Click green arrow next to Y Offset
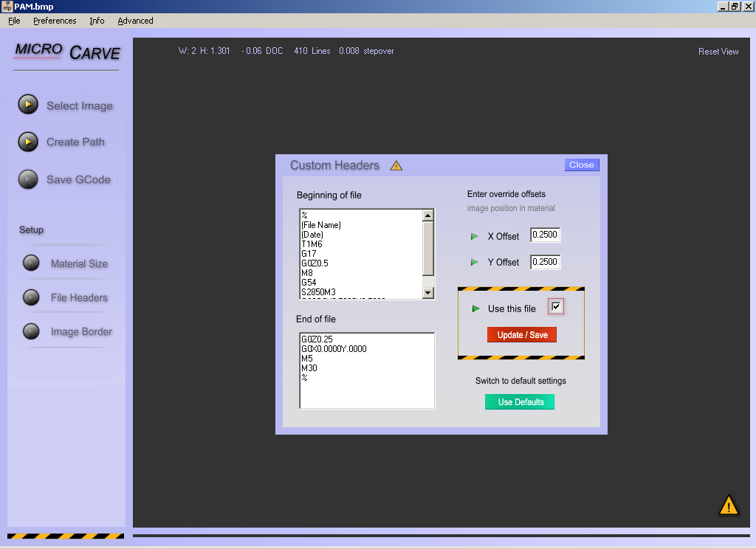 [x=475, y=262]
